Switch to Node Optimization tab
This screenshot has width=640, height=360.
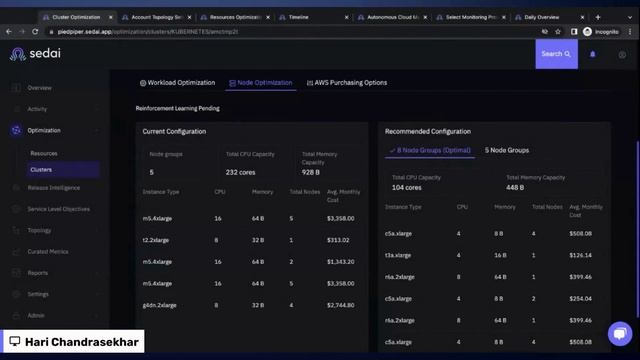(260, 83)
